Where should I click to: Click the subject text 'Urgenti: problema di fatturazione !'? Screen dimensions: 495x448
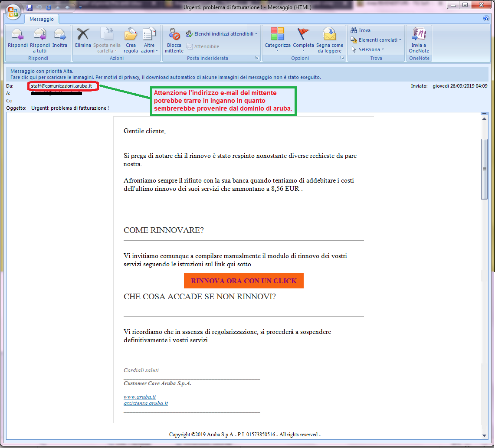coord(70,108)
